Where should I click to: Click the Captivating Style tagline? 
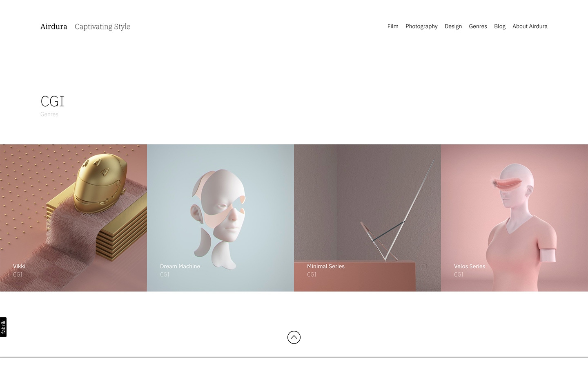(102, 27)
